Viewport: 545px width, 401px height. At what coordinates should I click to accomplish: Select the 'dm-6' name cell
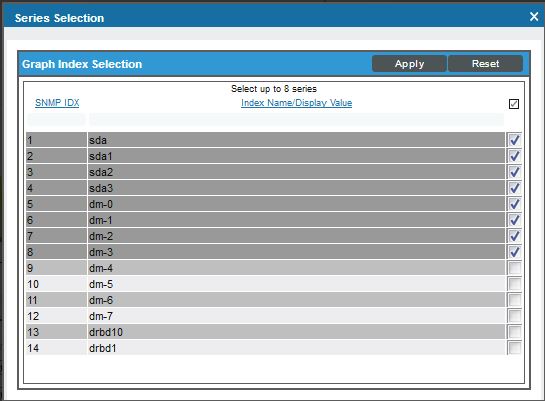pyautogui.click(x=296, y=300)
